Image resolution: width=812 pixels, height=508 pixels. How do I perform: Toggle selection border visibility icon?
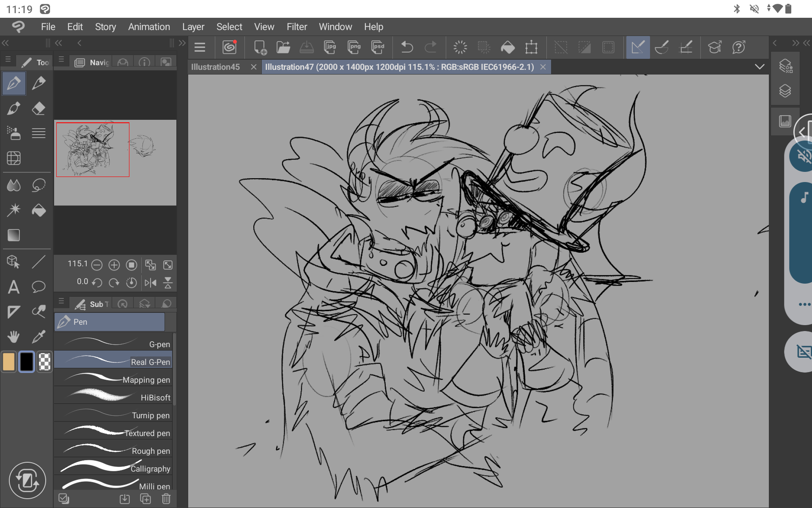[x=608, y=47]
